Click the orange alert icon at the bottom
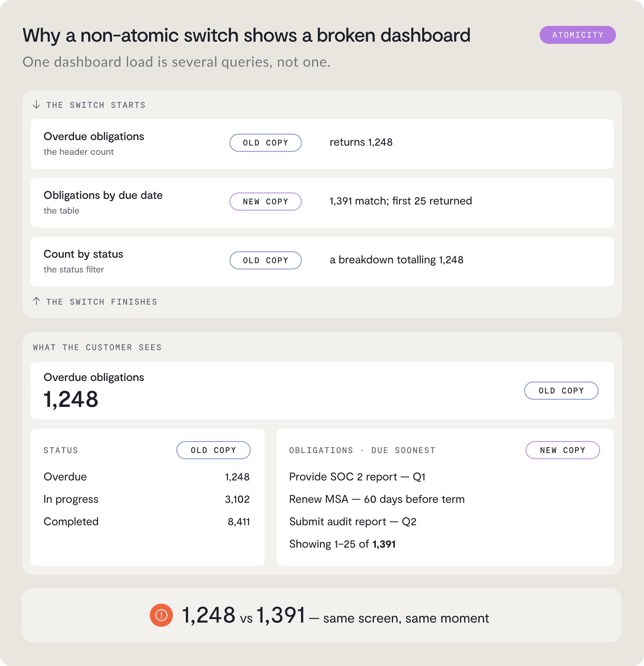The width and height of the screenshot is (644, 666). [x=161, y=615]
